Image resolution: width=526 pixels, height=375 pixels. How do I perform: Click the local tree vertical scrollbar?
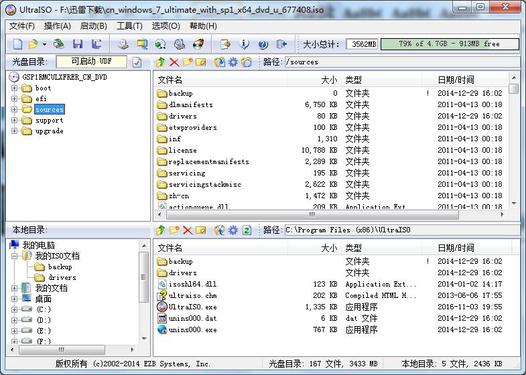144,277
